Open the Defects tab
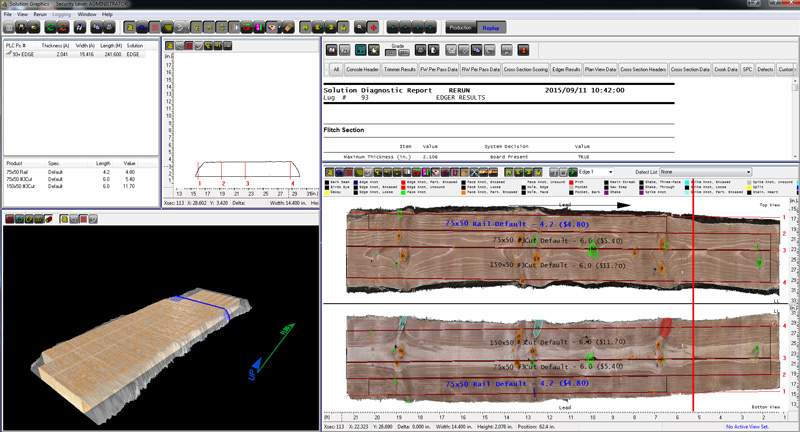 pos(765,69)
